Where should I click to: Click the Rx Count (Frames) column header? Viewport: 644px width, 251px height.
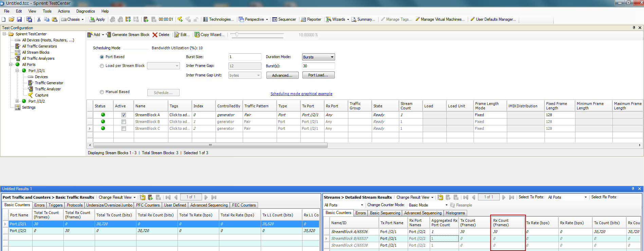click(x=508, y=222)
